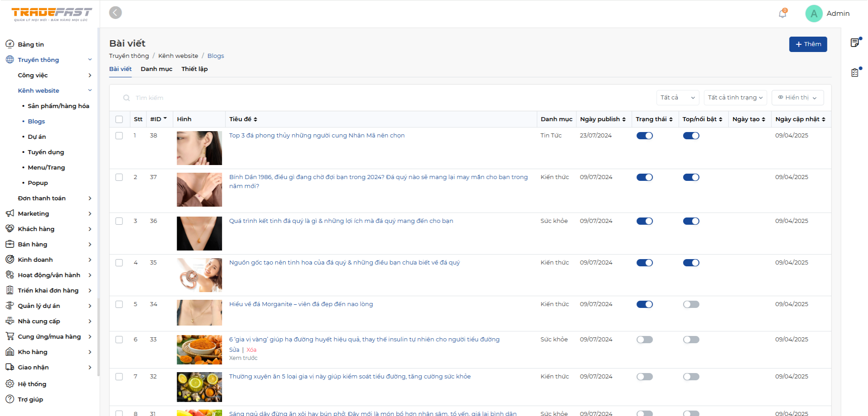Open notifications bell icon

pyautogui.click(x=783, y=14)
